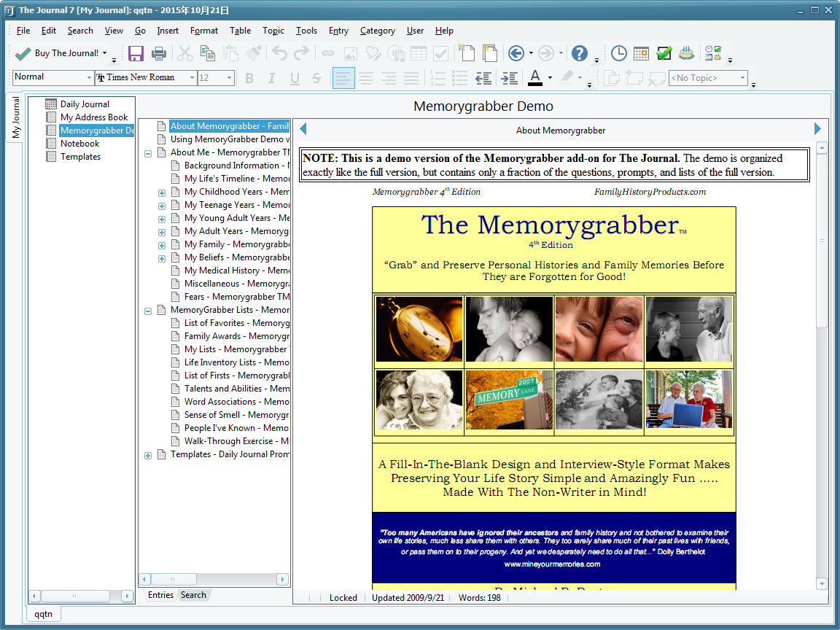Toggle Strikethrough formatting
Screen dimensions: 840x630
tap(316, 78)
